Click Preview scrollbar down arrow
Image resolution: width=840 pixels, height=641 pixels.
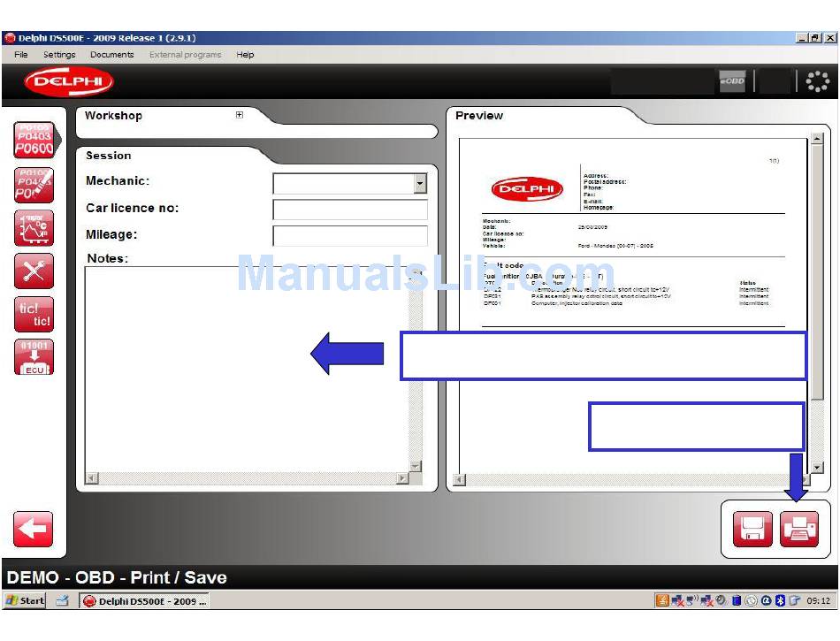817,468
